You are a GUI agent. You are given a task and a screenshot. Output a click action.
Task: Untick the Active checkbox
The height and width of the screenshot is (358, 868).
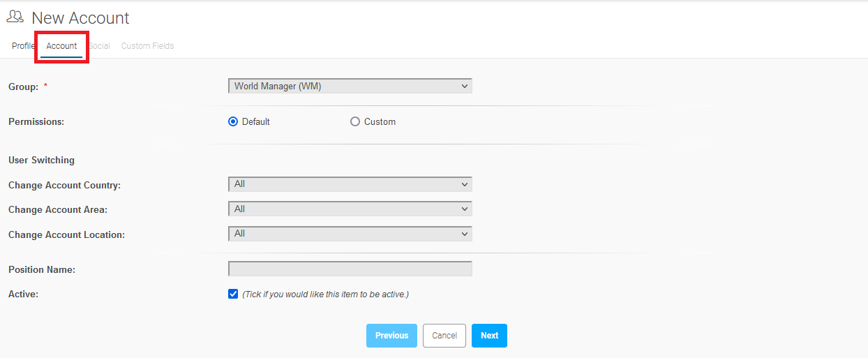[x=233, y=294]
